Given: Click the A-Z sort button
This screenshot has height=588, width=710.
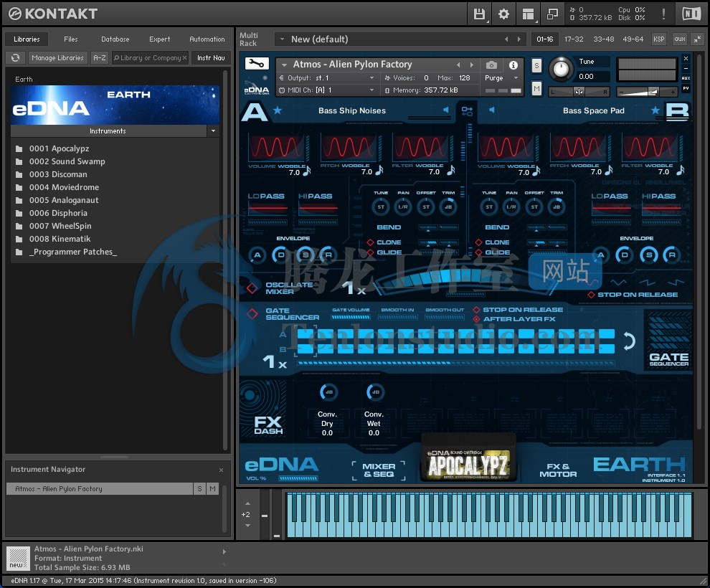Looking at the screenshot, I should [x=99, y=58].
